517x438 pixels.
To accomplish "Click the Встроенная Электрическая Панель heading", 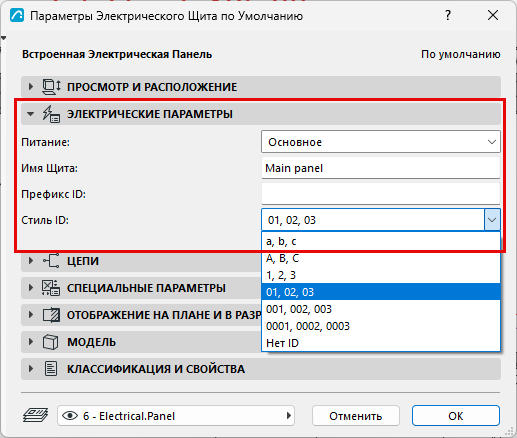I will (x=117, y=54).
